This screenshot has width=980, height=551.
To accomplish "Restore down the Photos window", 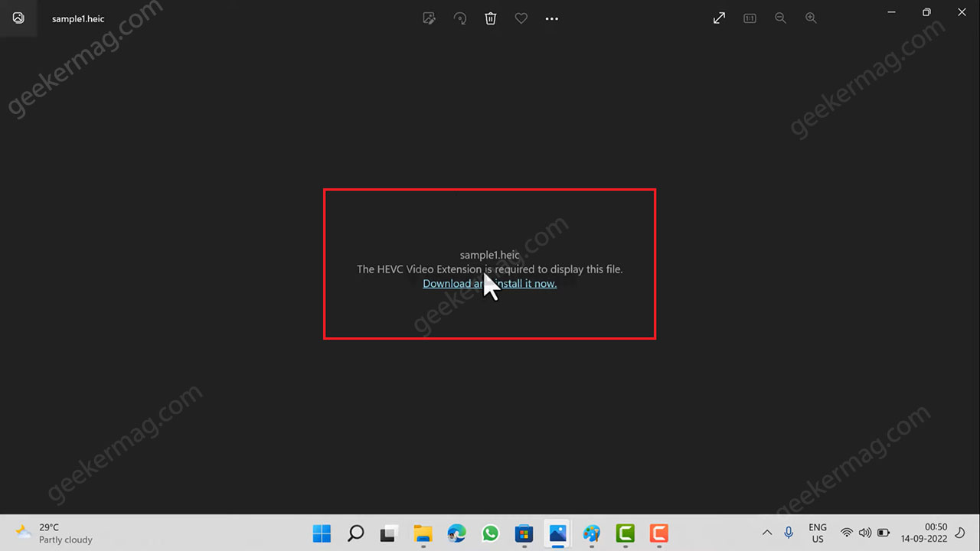I will point(926,12).
